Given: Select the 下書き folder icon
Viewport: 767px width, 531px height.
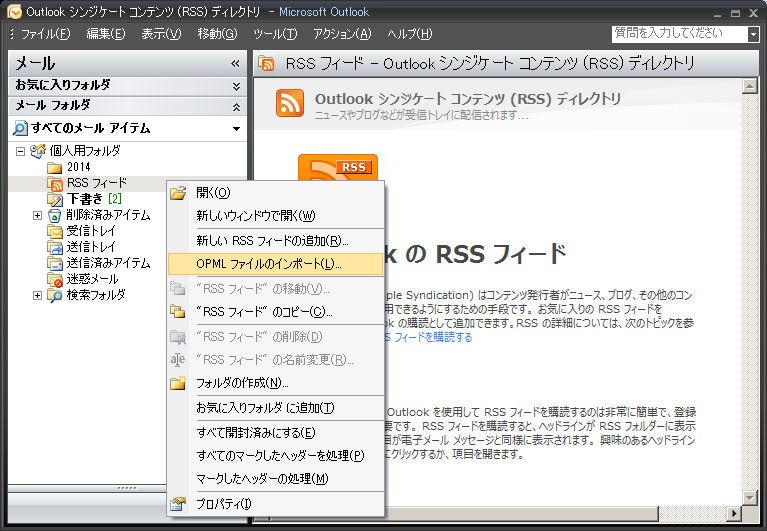Looking at the screenshot, I should [55, 199].
